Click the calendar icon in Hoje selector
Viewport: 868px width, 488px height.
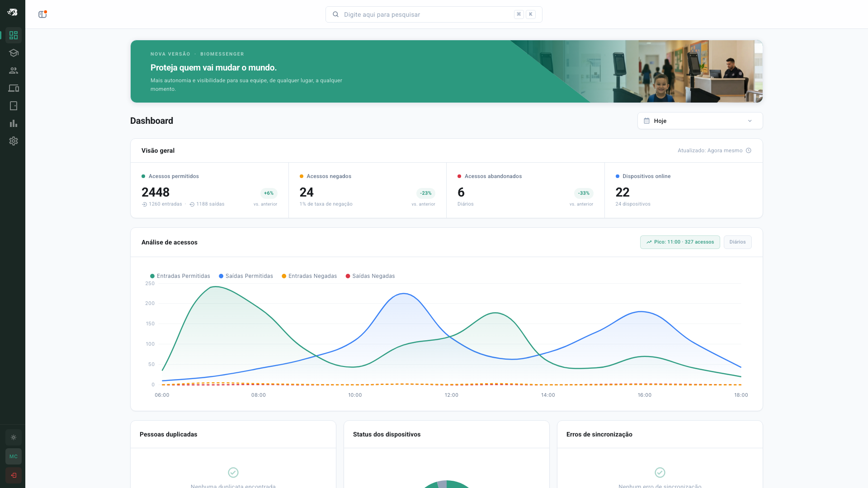tap(646, 121)
